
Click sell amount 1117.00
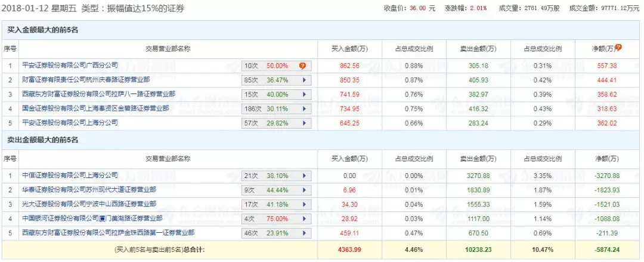click(x=478, y=219)
